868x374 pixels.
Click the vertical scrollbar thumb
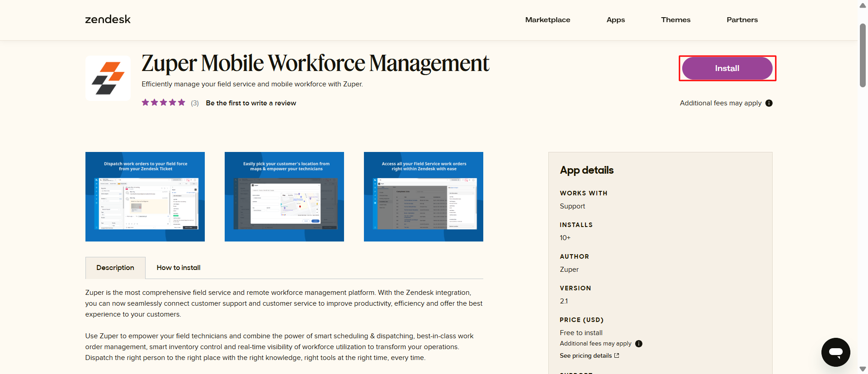click(x=863, y=55)
